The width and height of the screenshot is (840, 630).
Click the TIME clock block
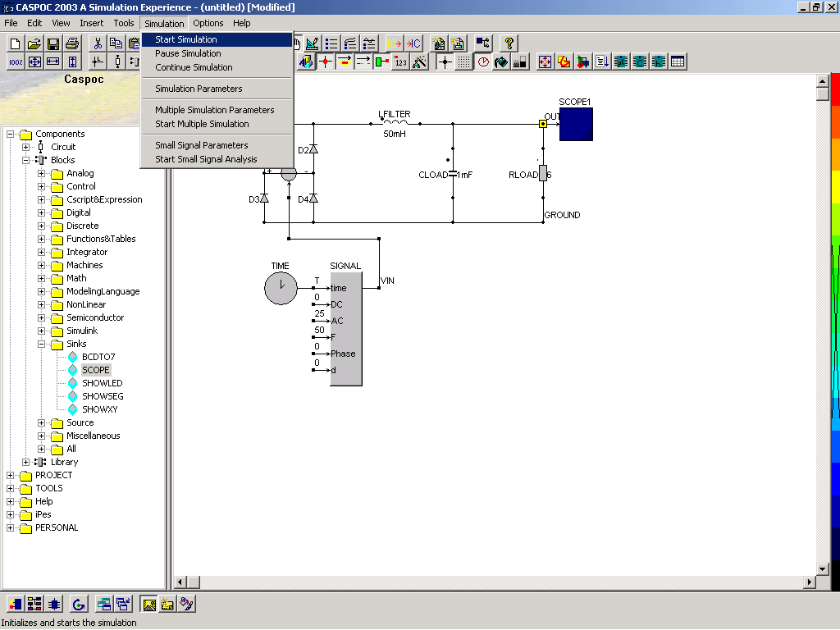281,288
